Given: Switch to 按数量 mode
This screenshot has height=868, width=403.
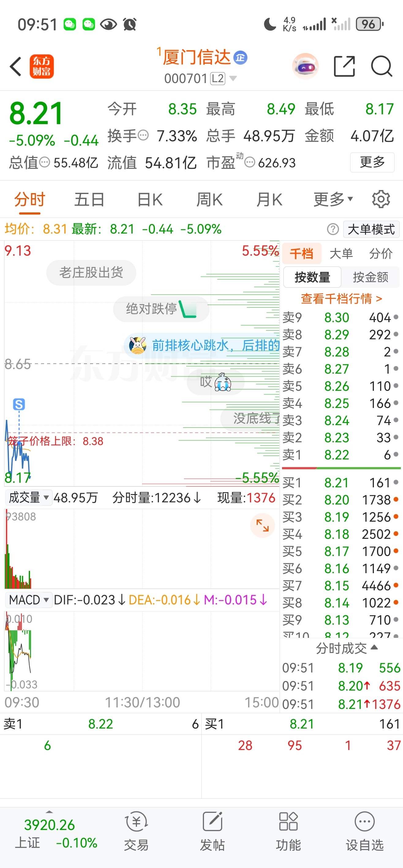Looking at the screenshot, I should pyautogui.click(x=312, y=277).
